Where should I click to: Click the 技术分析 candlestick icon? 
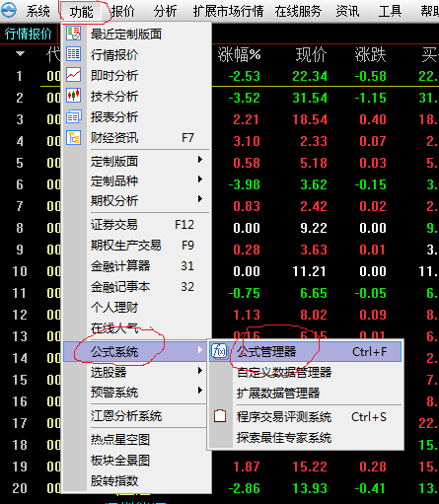(74, 96)
